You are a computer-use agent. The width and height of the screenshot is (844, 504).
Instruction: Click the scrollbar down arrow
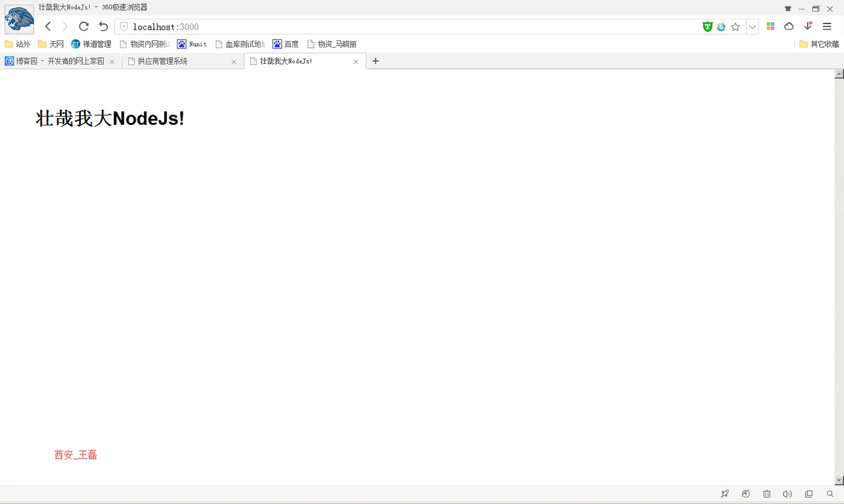(x=839, y=480)
